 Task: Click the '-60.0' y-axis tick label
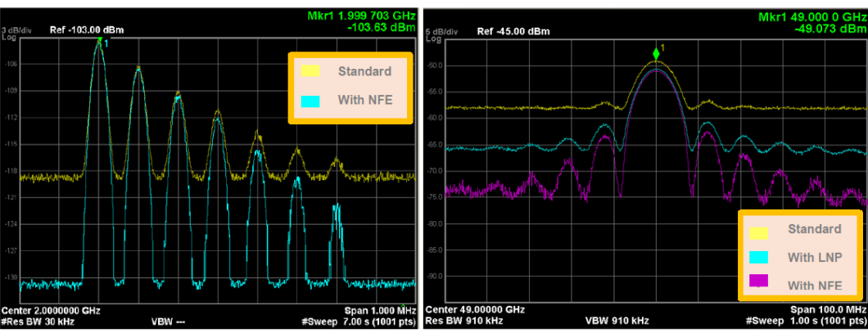coord(433,119)
